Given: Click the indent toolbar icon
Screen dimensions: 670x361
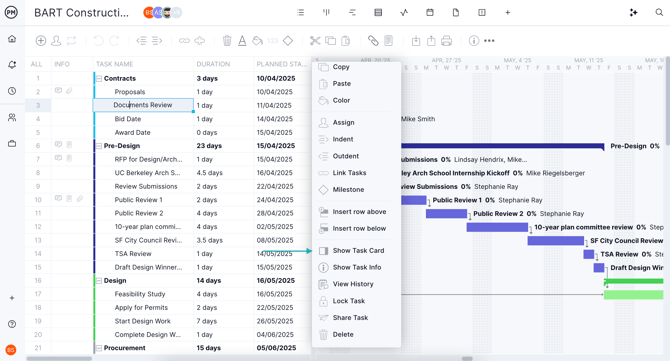Looking at the screenshot, I should pos(157,41).
